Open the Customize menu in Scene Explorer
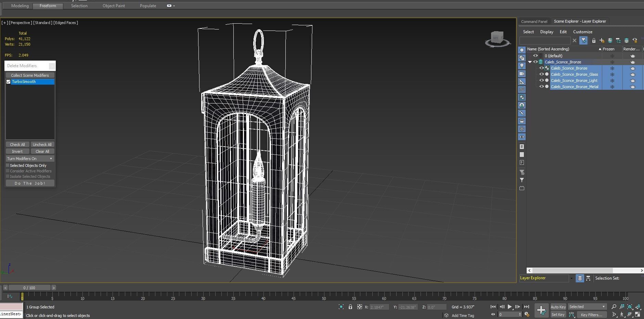The image size is (644, 319). (582, 32)
